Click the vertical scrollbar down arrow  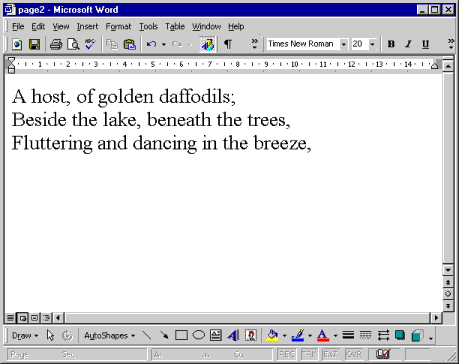pyautogui.click(x=448, y=270)
